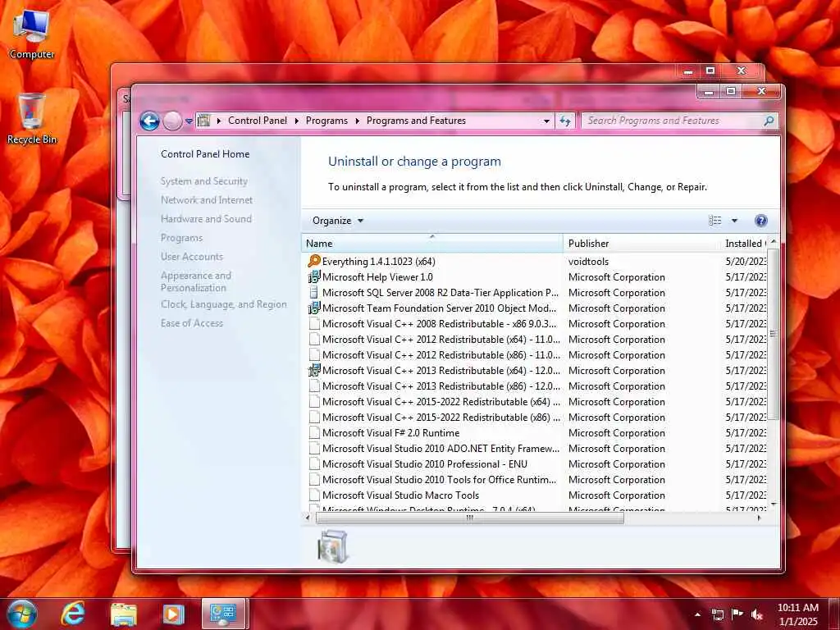Open User Accounts link

pyautogui.click(x=192, y=257)
